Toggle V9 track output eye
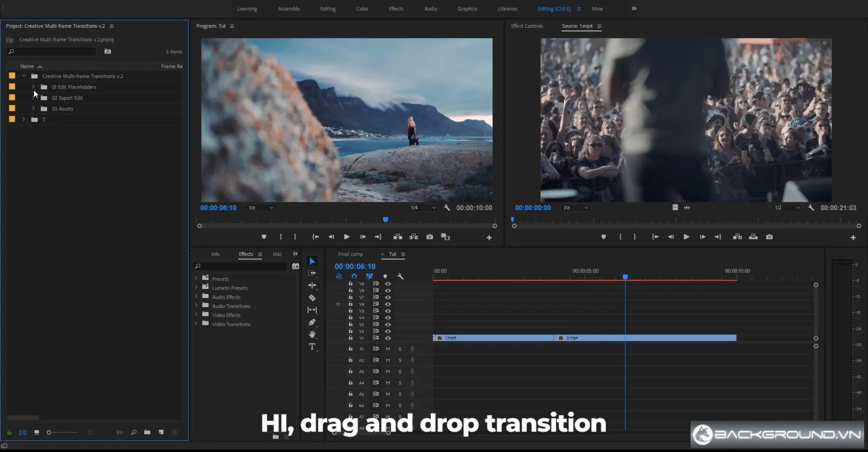The height and width of the screenshot is (452, 868). coord(388,284)
